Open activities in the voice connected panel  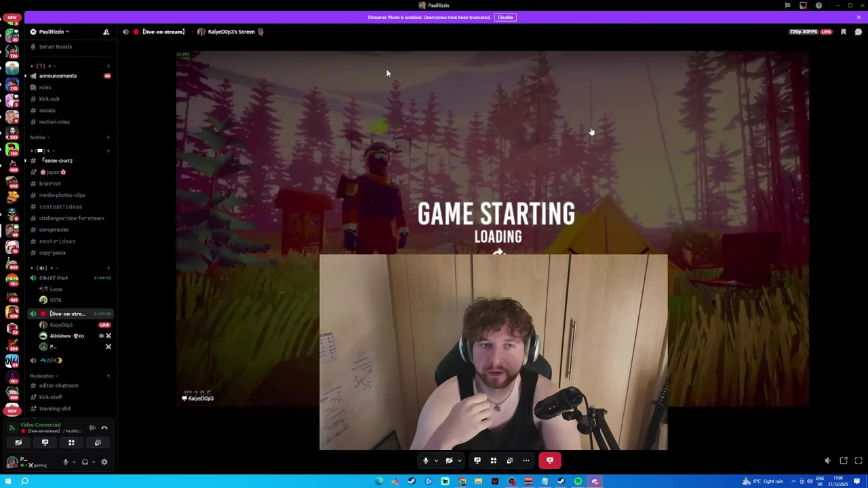pos(71,443)
